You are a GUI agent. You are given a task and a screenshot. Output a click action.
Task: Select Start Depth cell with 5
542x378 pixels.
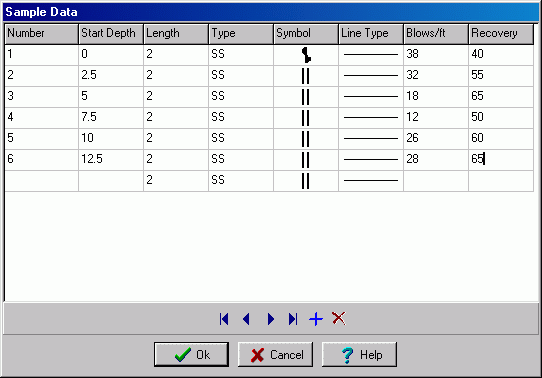click(111, 97)
